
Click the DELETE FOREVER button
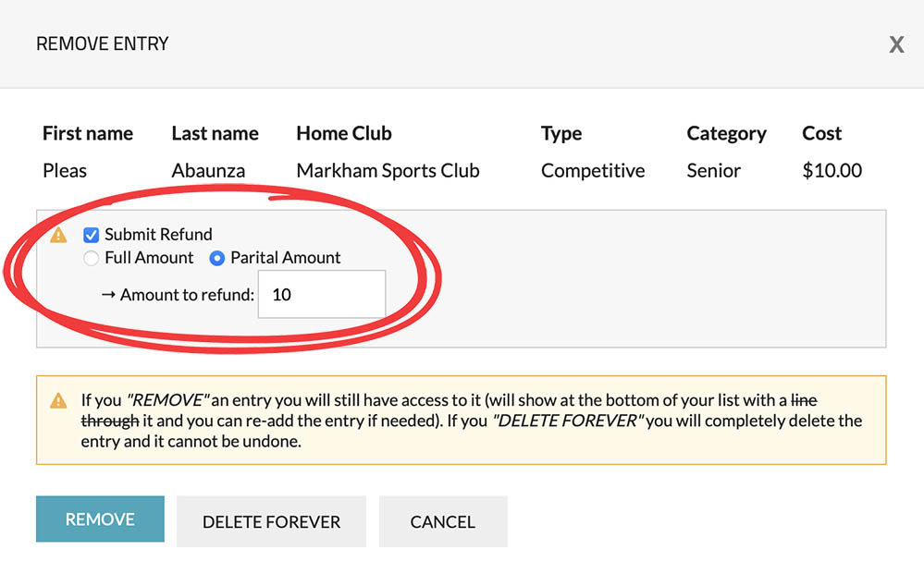tap(271, 521)
